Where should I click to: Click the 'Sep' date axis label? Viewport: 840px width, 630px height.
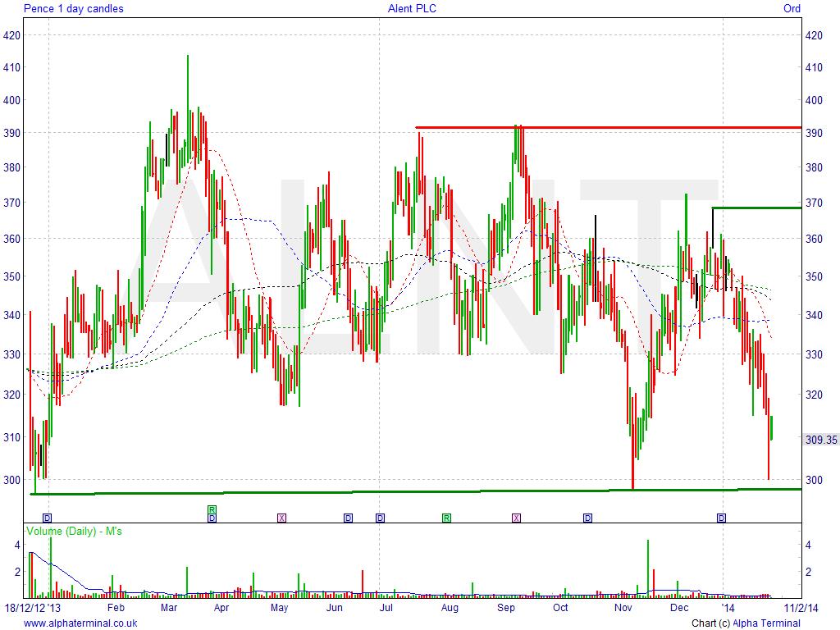pyautogui.click(x=505, y=608)
